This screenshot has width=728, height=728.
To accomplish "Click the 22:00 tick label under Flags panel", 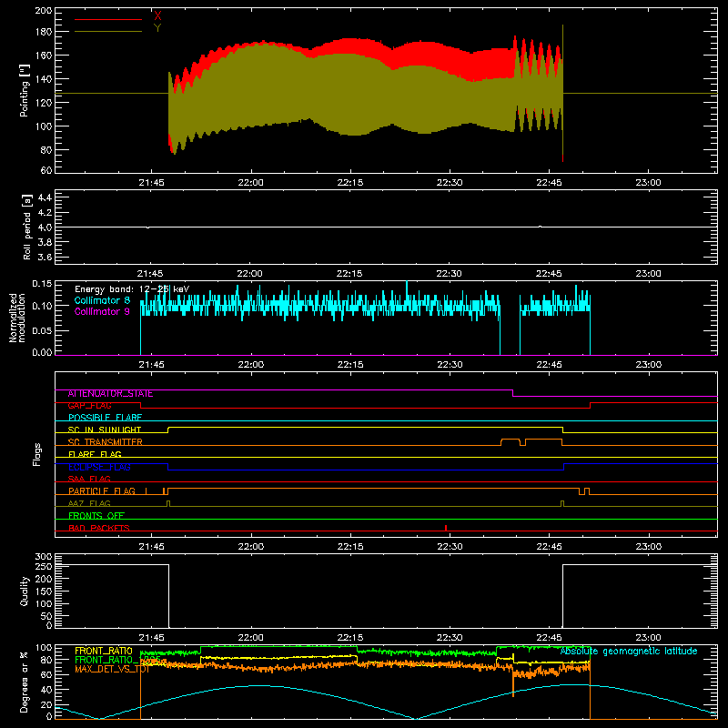I will pyautogui.click(x=251, y=547).
